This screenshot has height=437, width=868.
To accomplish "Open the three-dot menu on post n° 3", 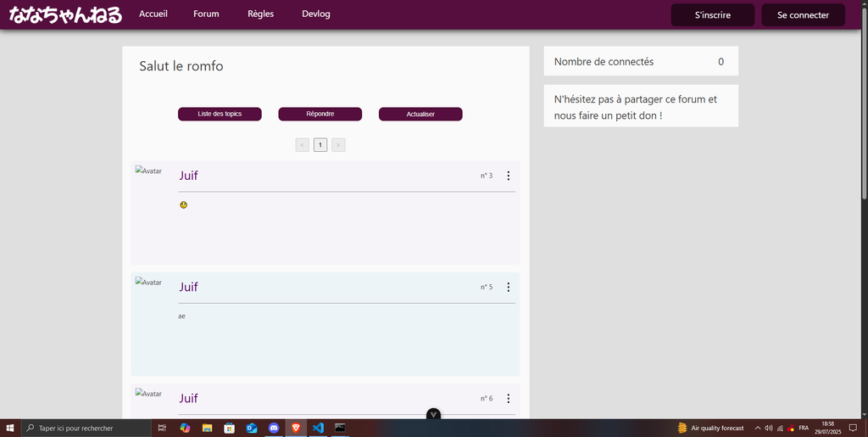I will (508, 176).
